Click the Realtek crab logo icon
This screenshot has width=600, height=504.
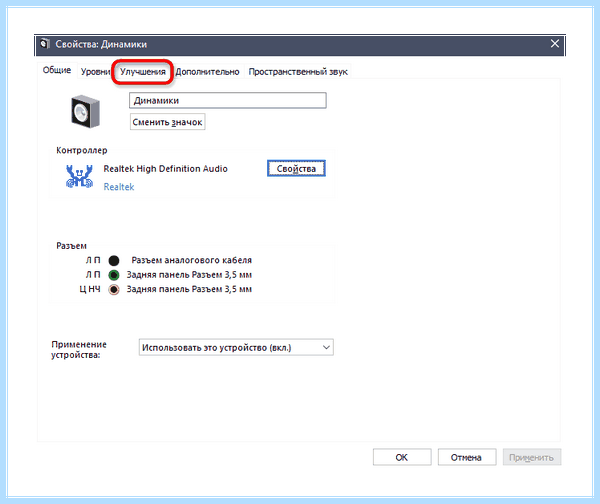point(80,176)
